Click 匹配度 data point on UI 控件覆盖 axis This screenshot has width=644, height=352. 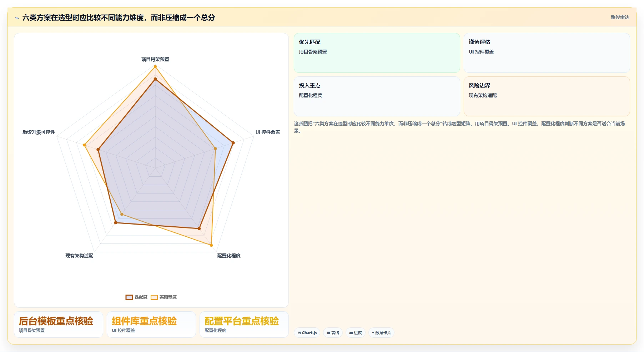233,143
